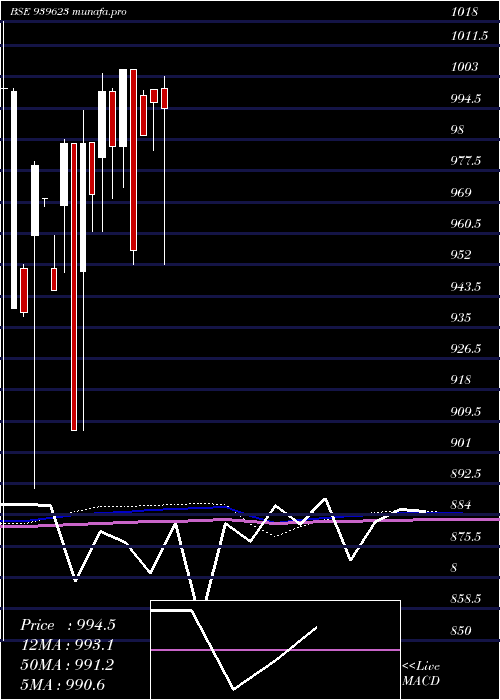Screen dimensions: 500x700
Task: Click the pink signal line in MACD inset
Action: point(275,650)
